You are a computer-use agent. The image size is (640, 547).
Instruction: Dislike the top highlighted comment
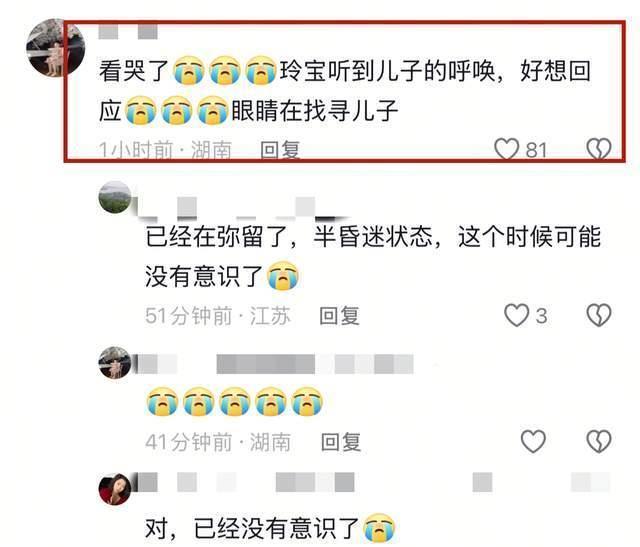click(x=599, y=149)
